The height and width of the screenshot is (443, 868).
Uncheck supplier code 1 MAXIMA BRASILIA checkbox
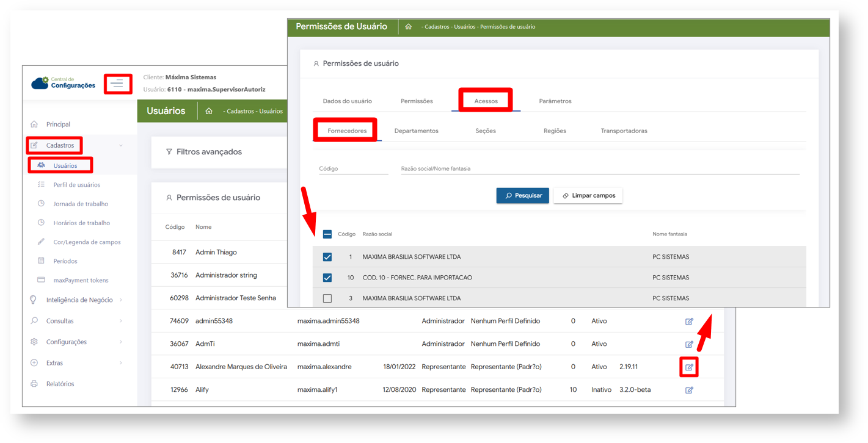327,257
